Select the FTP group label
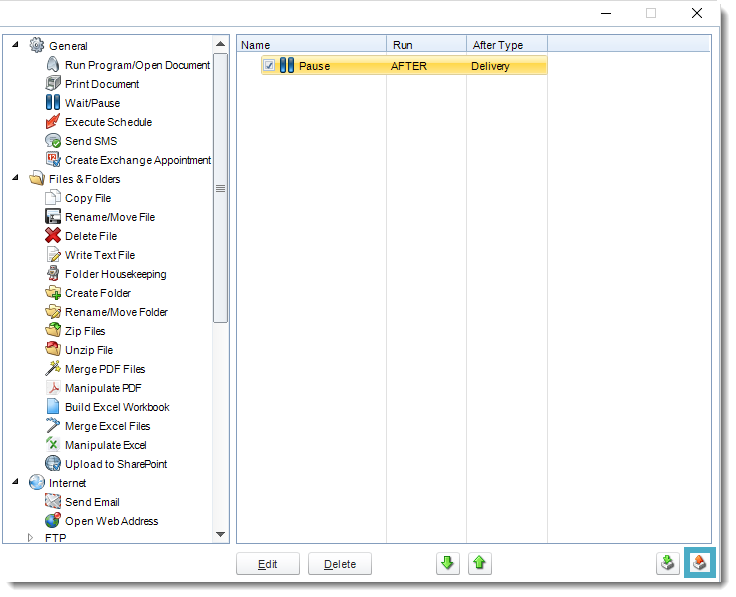736x597 pixels. [x=55, y=538]
